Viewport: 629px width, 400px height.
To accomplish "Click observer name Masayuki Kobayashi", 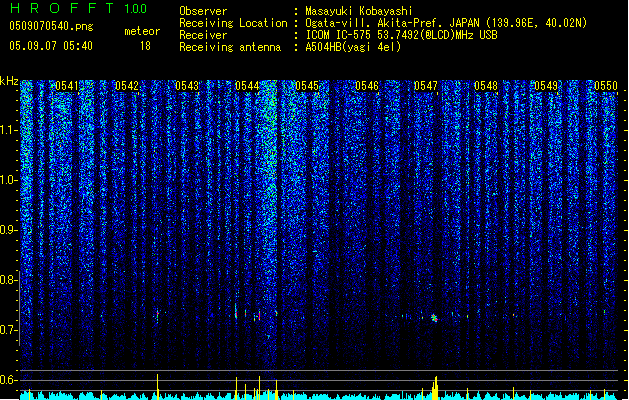I will point(359,11).
